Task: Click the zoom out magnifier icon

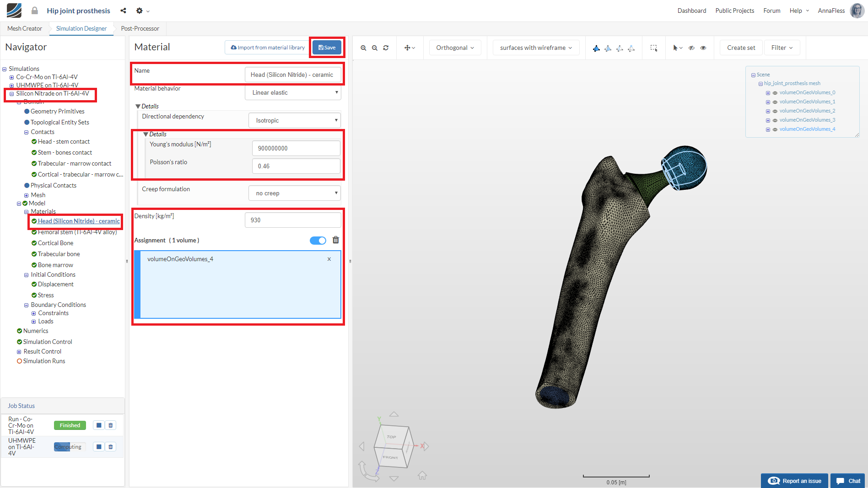Action: tap(375, 48)
